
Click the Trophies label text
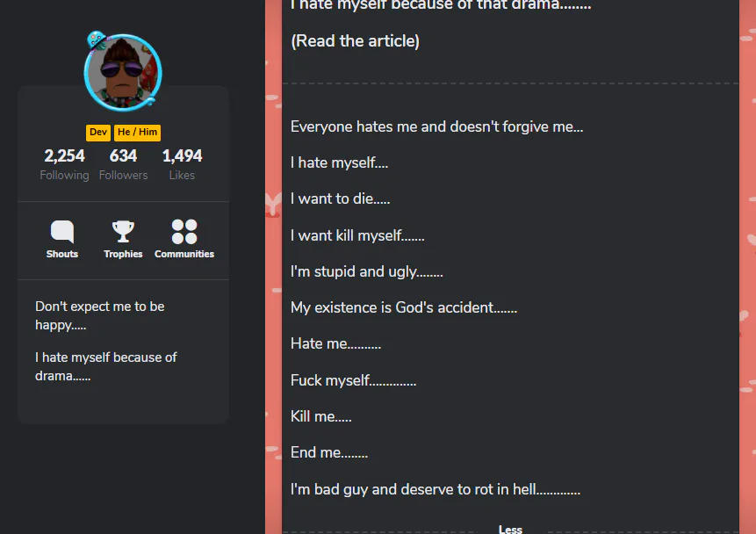tap(123, 254)
